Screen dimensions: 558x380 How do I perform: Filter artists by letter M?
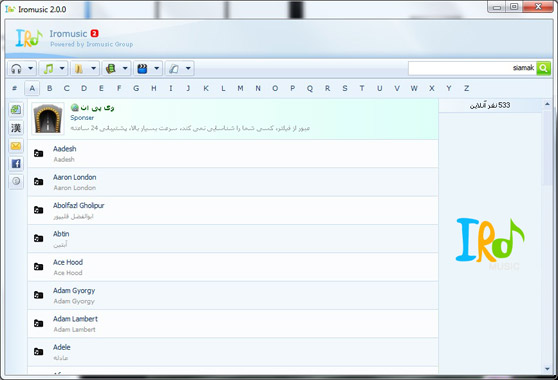click(241, 88)
